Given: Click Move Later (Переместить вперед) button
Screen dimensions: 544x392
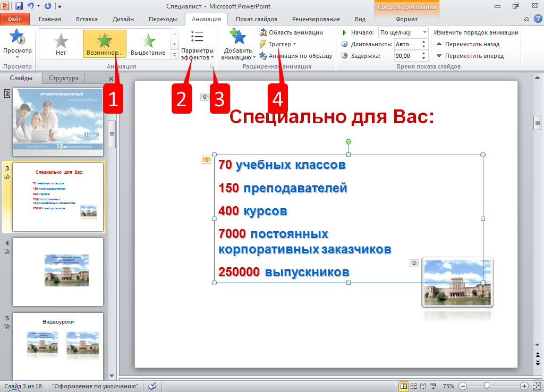Looking at the screenshot, I should 470,56.
